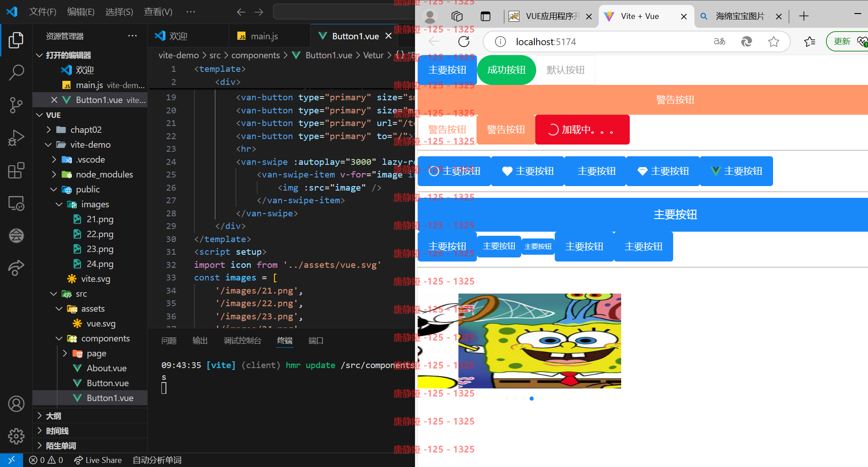
Task: Open the Search view in activity bar
Action: (16, 72)
